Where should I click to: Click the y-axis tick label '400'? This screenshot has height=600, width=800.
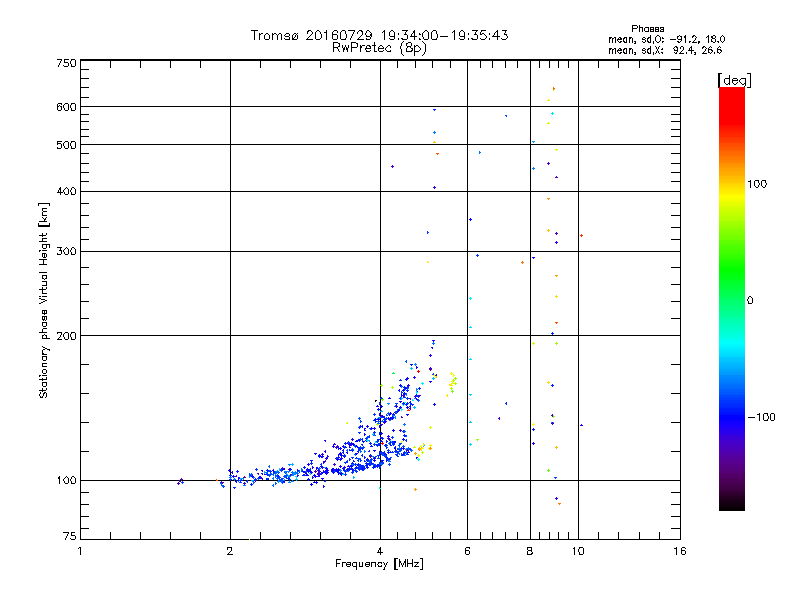[66, 192]
